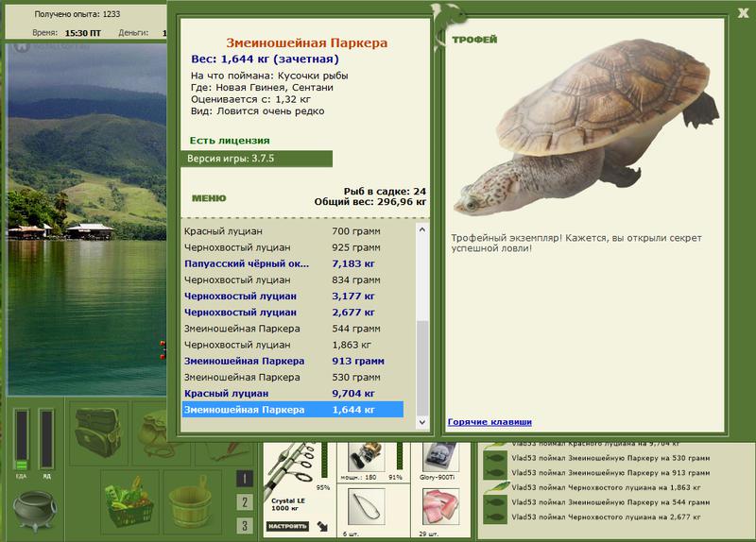Image resolution: width=756 pixels, height=542 pixels.
Task: Open the backpack inventory icon
Action: coord(98,432)
